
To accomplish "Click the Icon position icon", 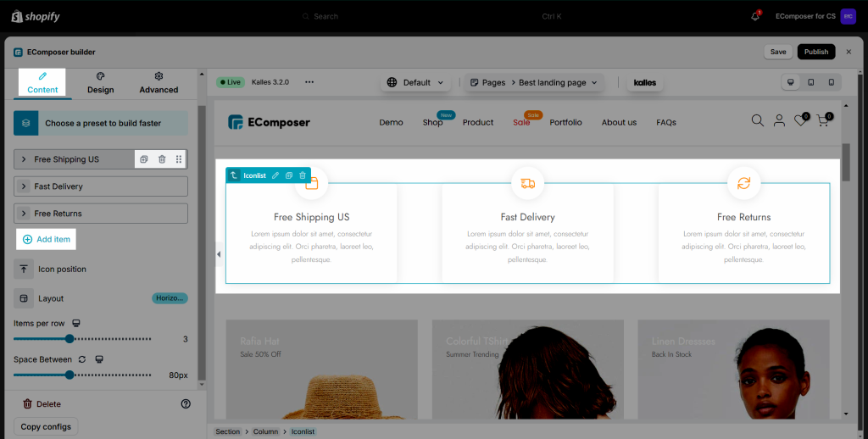I will pos(24,269).
